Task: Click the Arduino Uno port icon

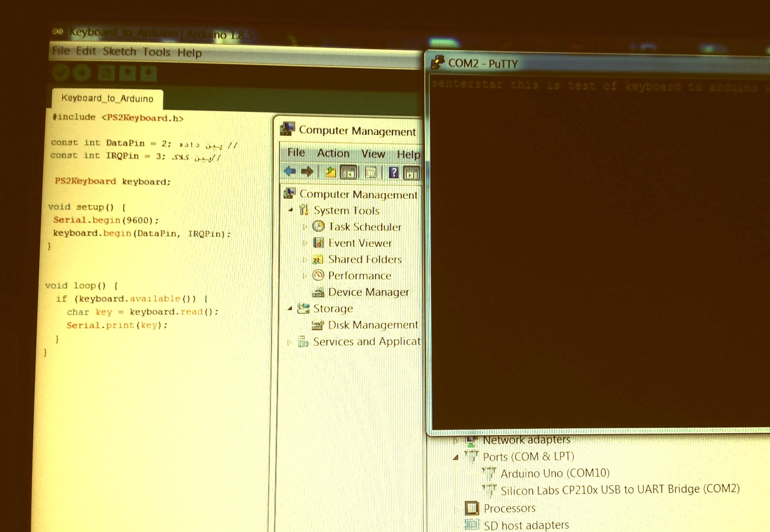Action: click(x=489, y=473)
